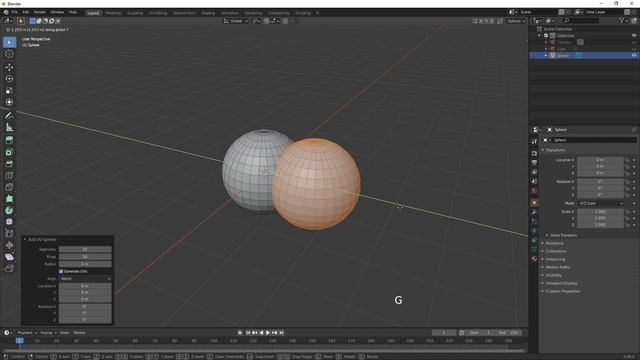This screenshot has width=640, height=360.
Task: Pick the Transform tool
Action: tap(9, 102)
